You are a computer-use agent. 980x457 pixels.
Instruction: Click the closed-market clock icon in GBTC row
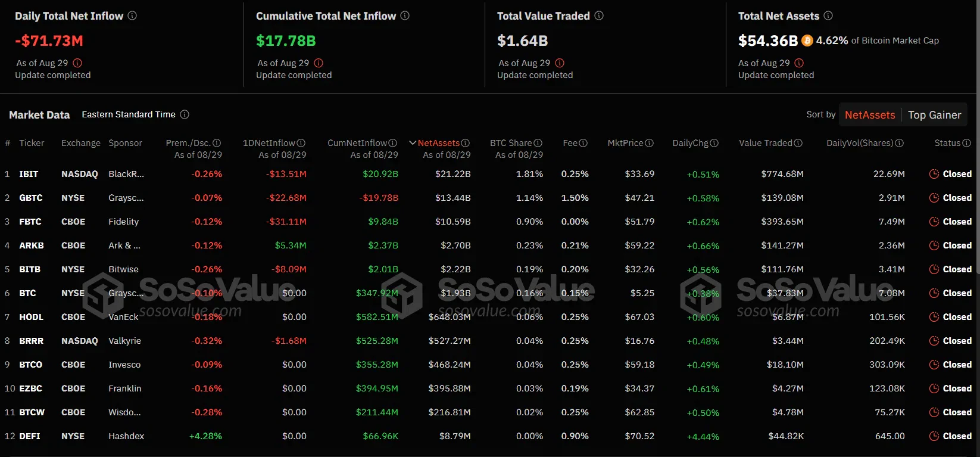[x=934, y=198]
